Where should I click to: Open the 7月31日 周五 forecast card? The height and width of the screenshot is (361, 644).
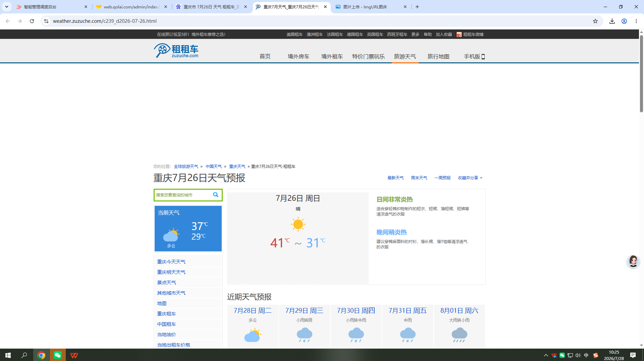[408, 326]
